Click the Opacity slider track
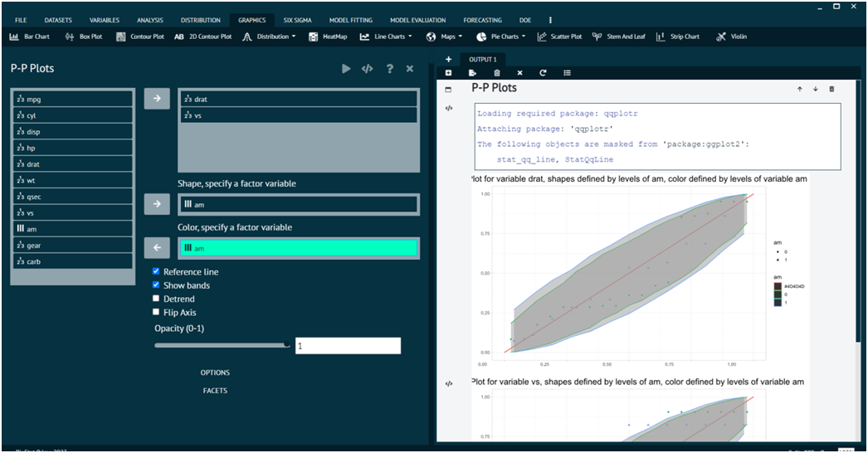Viewport: 868px width, 453px height. tap(222, 345)
